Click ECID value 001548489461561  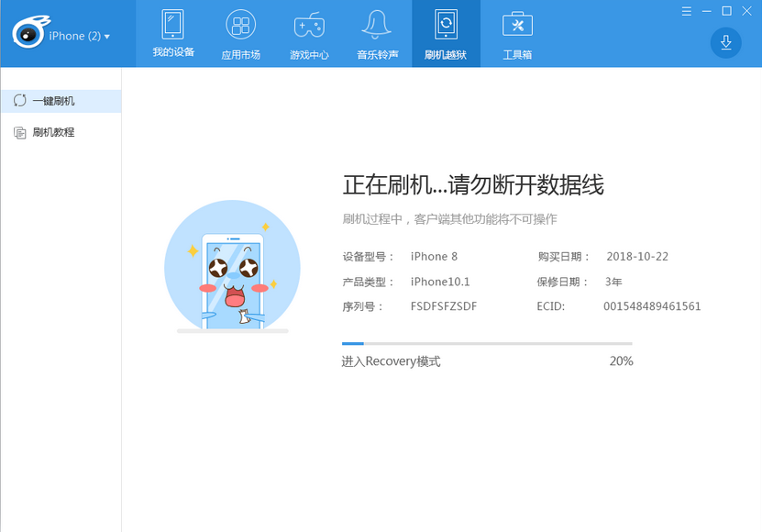[652, 306]
